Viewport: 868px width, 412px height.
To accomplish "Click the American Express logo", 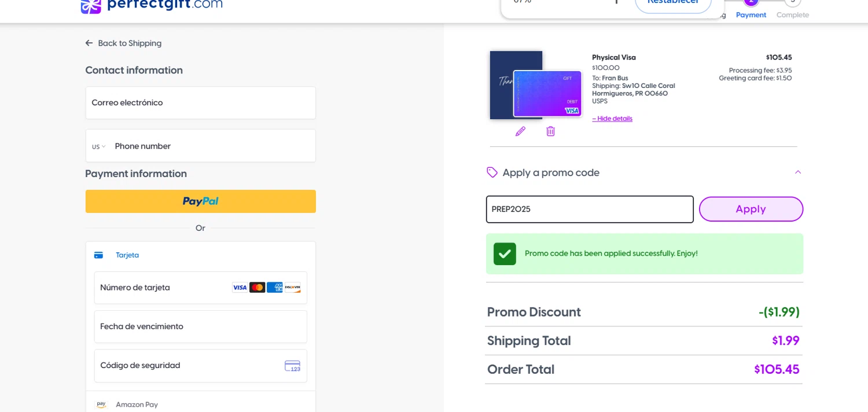I will (275, 288).
